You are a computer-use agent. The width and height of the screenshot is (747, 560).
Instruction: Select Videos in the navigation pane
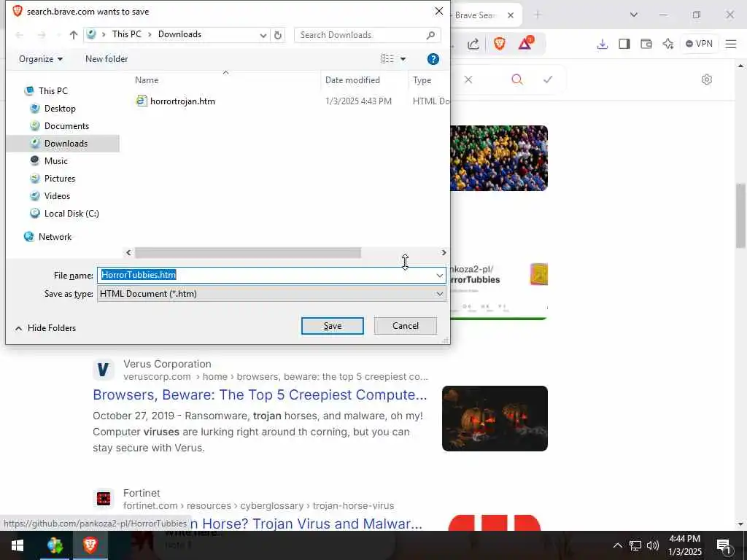[x=57, y=196]
